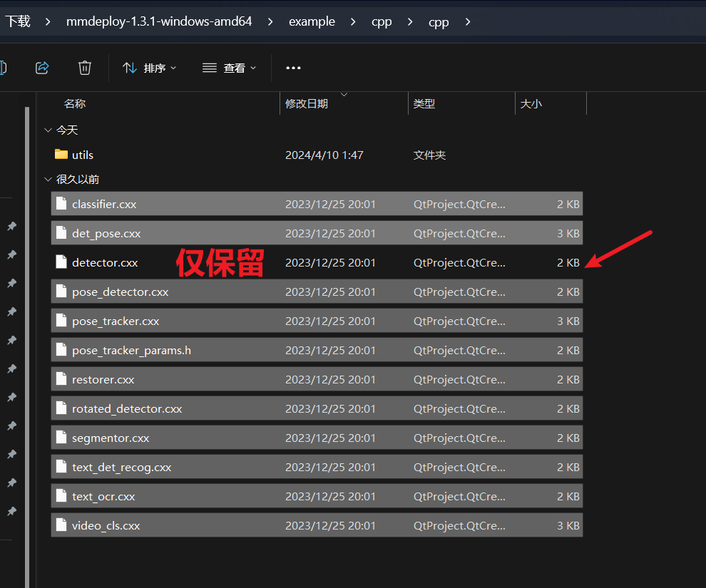Open the utils folder icon
Image resolution: width=706 pixels, height=588 pixels.
[x=61, y=155]
